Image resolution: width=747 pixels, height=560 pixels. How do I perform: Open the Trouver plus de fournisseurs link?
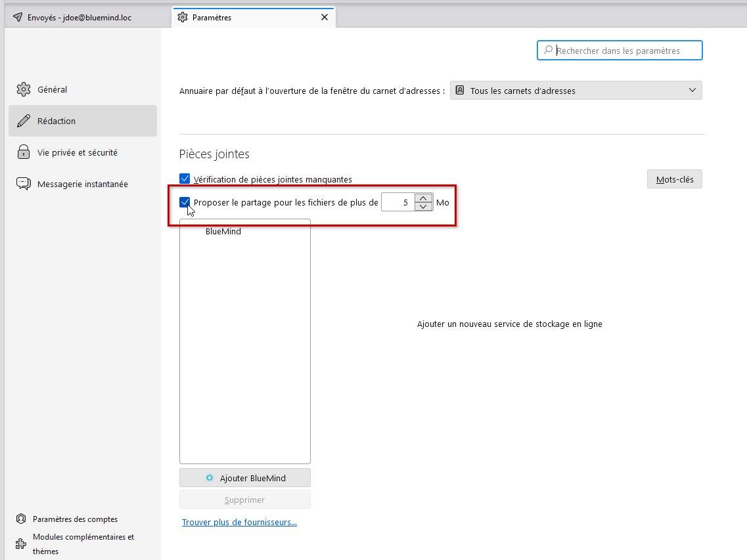[239, 523]
